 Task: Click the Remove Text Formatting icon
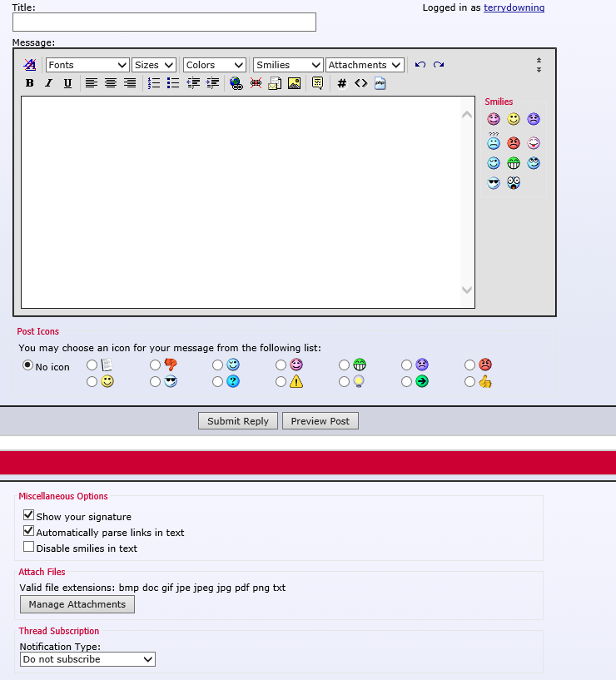point(29,65)
